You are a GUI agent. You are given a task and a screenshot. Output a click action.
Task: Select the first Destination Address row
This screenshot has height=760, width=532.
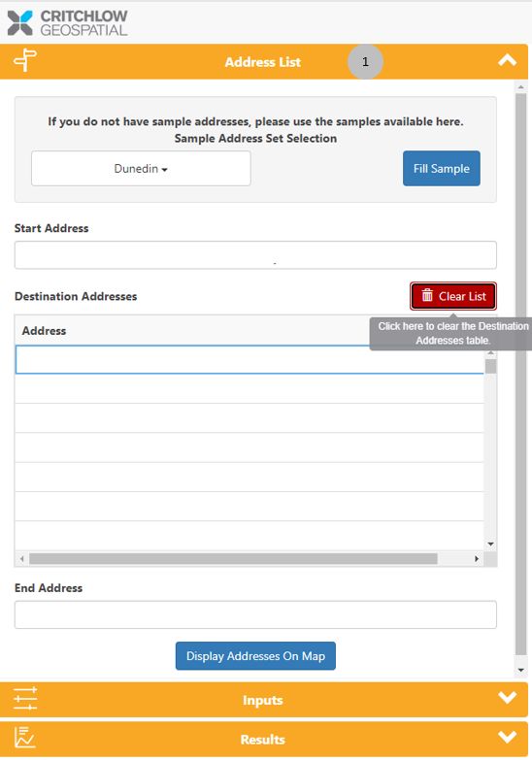(x=249, y=360)
